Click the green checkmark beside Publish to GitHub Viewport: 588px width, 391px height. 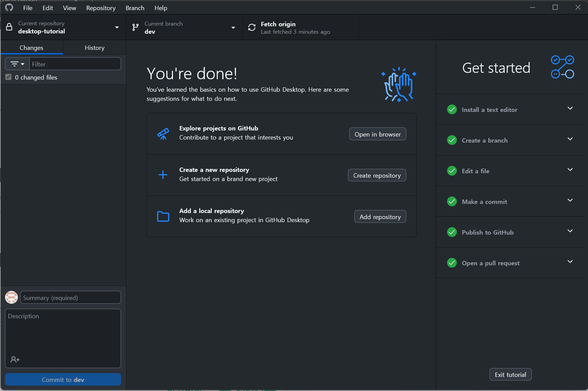tap(452, 232)
